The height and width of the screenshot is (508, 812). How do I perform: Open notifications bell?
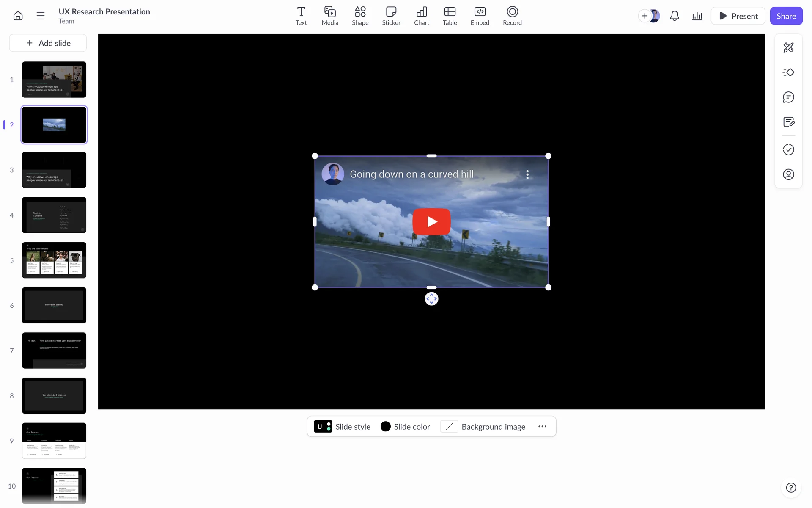pyautogui.click(x=675, y=16)
